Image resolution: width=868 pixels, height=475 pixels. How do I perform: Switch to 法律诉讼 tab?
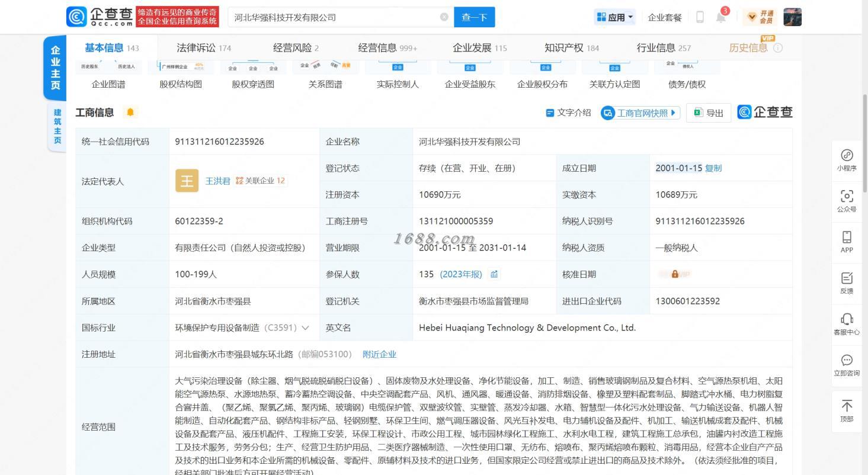[204, 48]
